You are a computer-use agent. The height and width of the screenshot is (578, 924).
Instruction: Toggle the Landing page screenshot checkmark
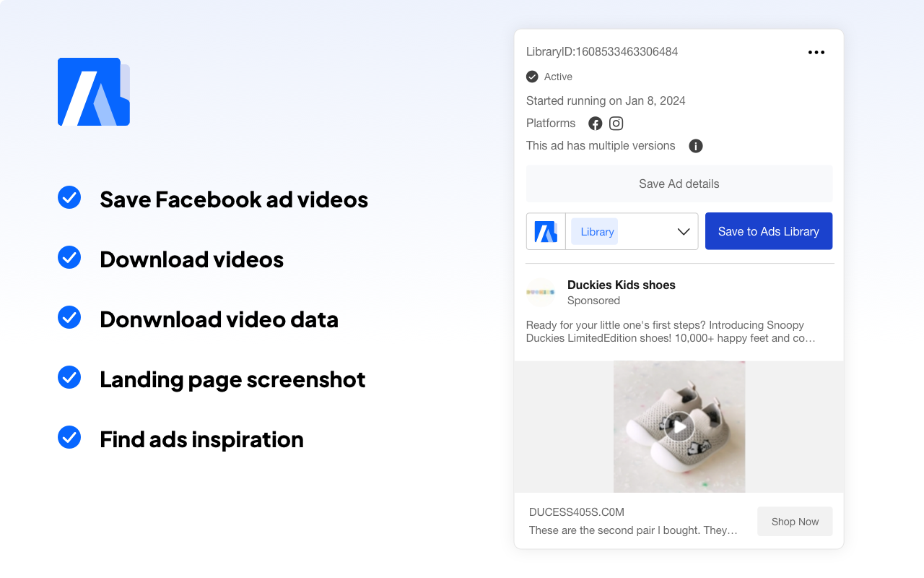point(69,377)
